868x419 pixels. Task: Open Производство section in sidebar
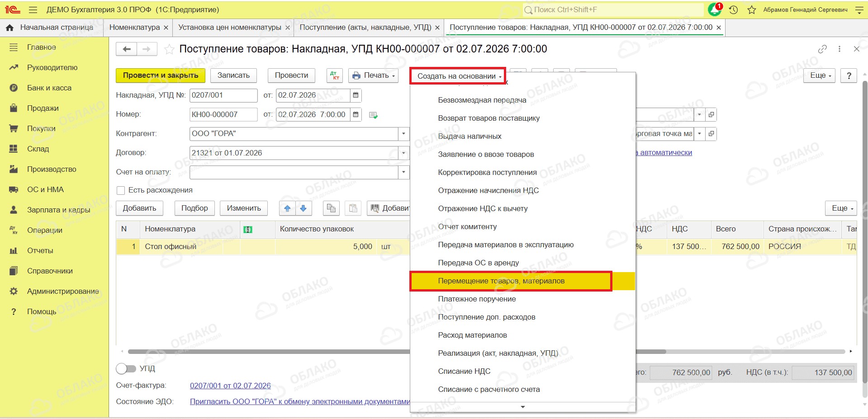[52, 169]
